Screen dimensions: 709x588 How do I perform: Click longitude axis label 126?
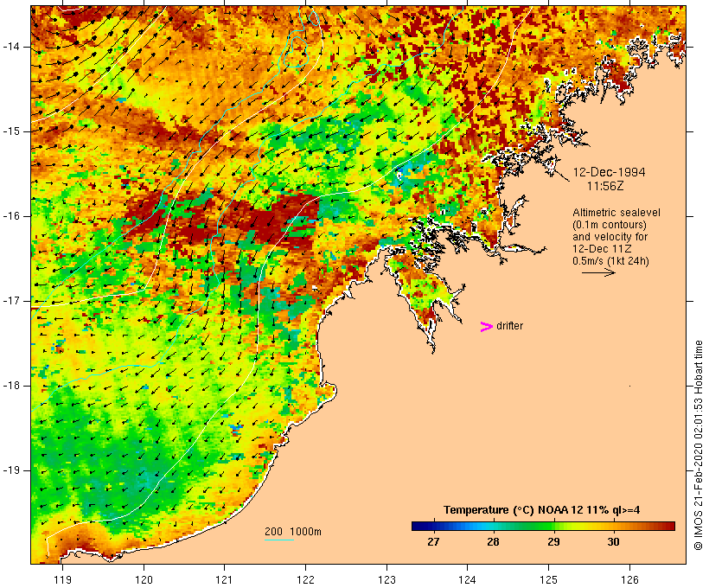(x=629, y=579)
